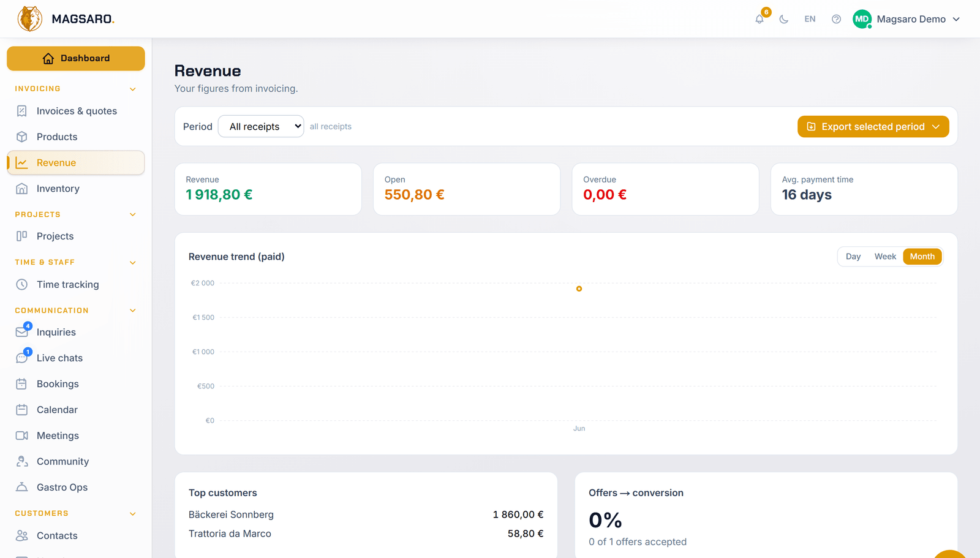Switch language via EN selector
Screen dimensions: 980x558
point(810,19)
